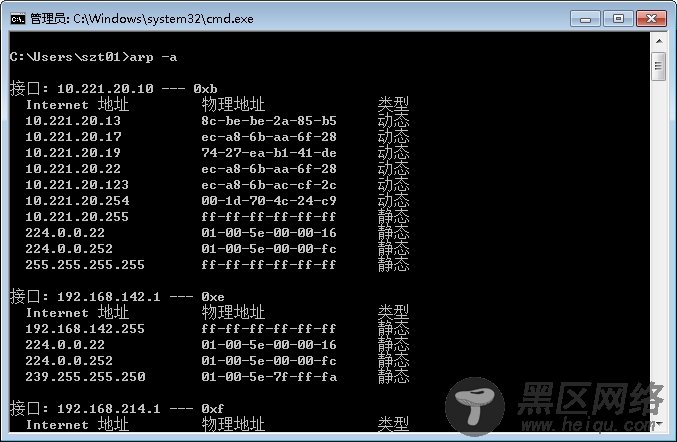Click MAC address 8c-be-be-2a-85-b5

(269, 120)
